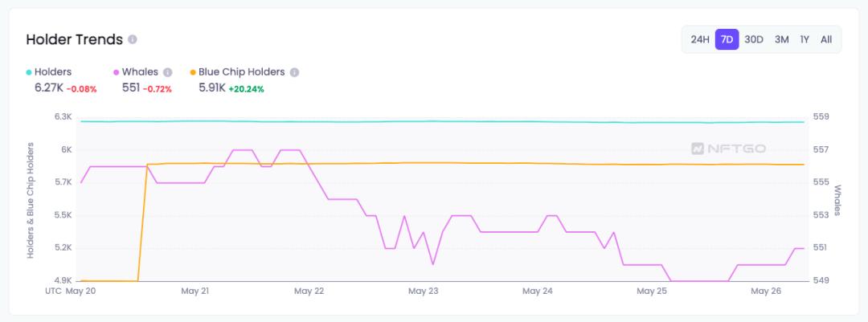Click the cyan Holders legend dot
Image resolution: width=868 pixels, height=322 pixels.
coord(30,72)
